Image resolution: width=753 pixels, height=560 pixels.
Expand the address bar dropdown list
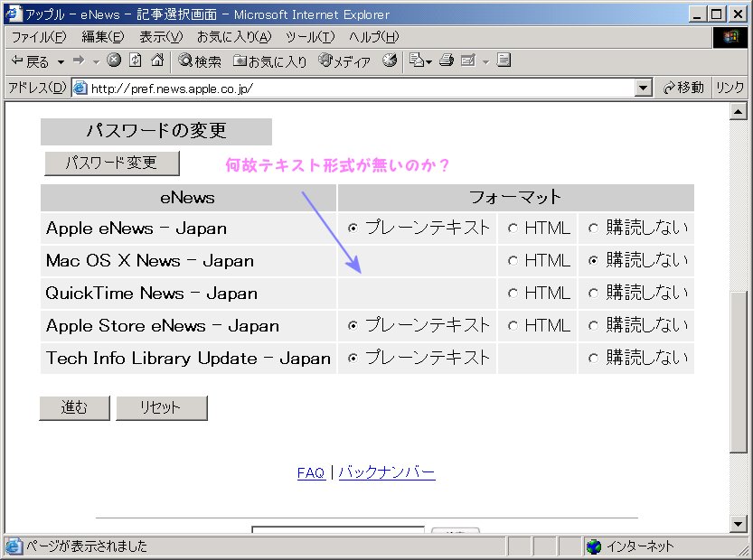[x=643, y=88]
